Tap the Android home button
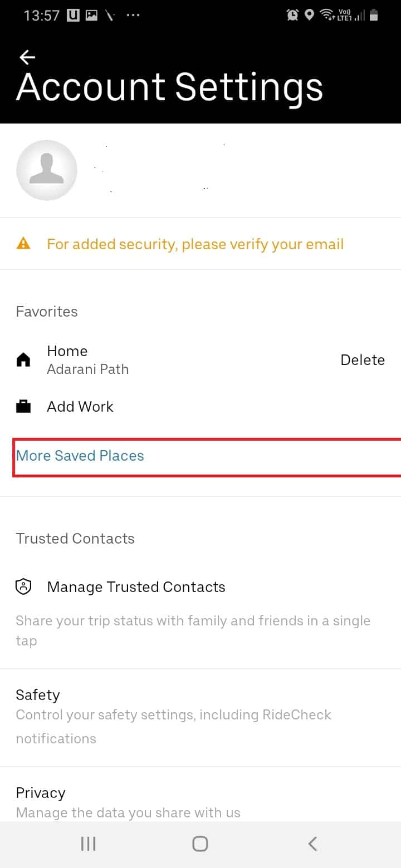401x868 pixels. (x=200, y=844)
